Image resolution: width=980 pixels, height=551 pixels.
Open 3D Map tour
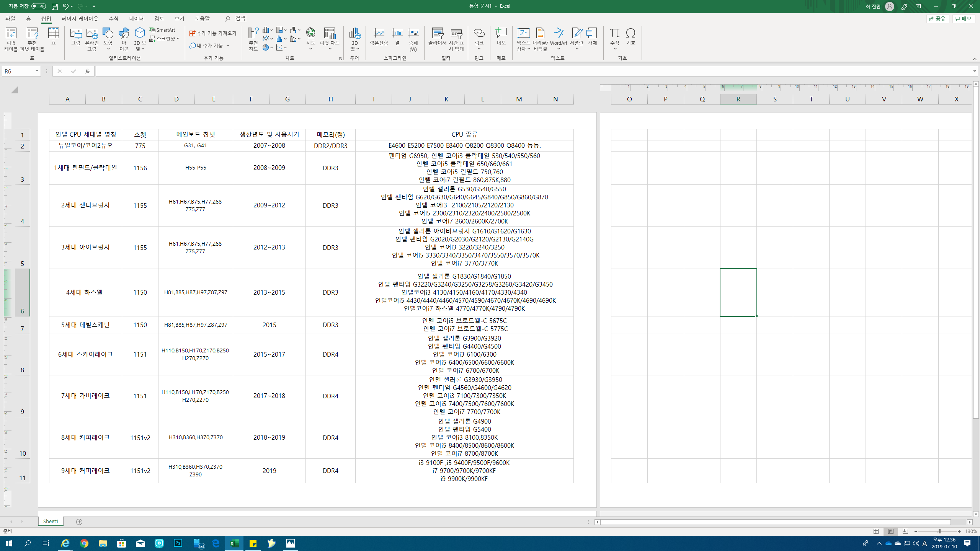(355, 39)
